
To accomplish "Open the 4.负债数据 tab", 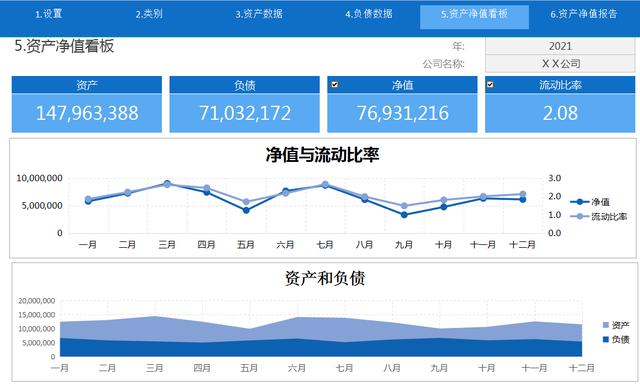I will tap(369, 14).
